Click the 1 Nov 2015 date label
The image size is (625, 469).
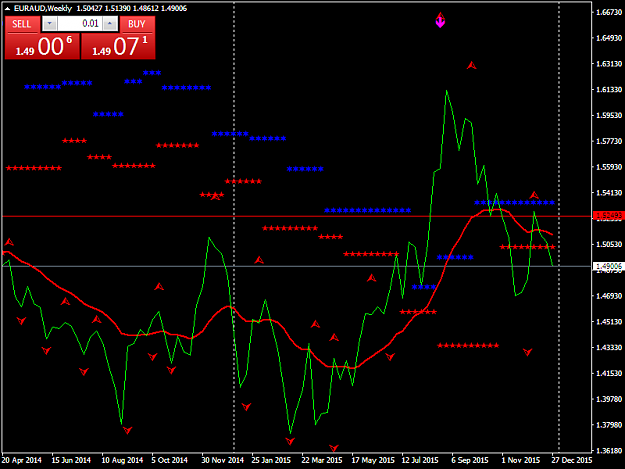(521, 460)
